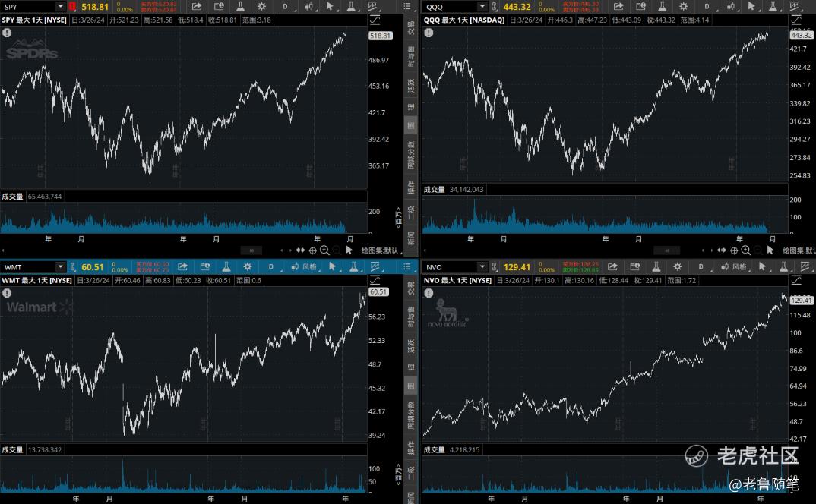Click the share icon in QQQ chart toolbar
This screenshot has height=504, width=816.
tap(618, 6)
